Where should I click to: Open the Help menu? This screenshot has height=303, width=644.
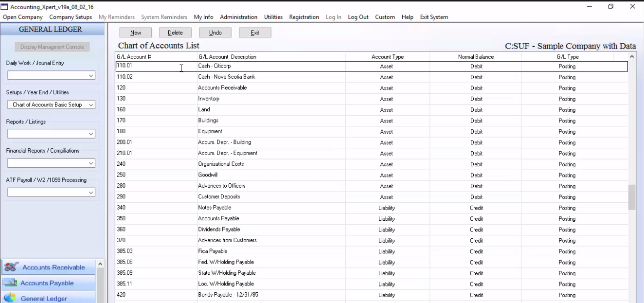point(407,17)
